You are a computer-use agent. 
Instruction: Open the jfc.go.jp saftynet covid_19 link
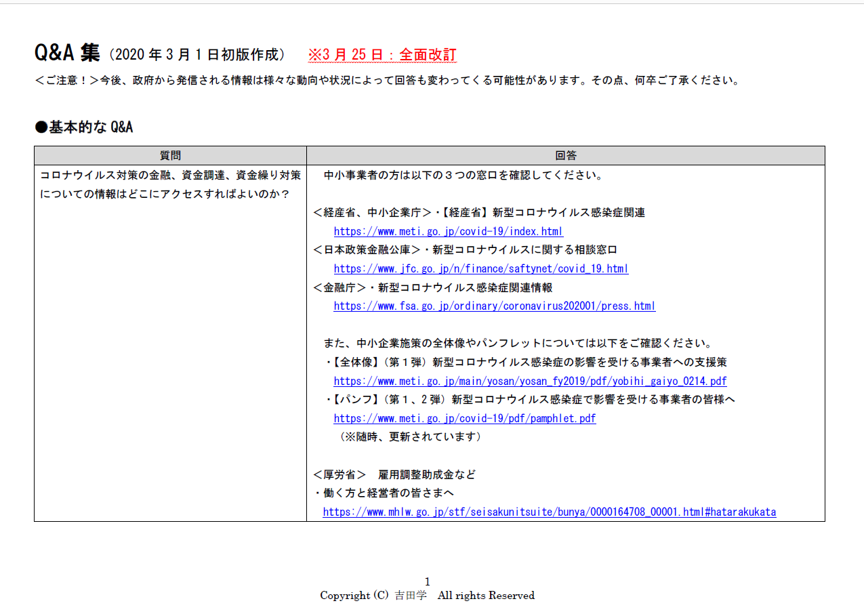(x=480, y=268)
